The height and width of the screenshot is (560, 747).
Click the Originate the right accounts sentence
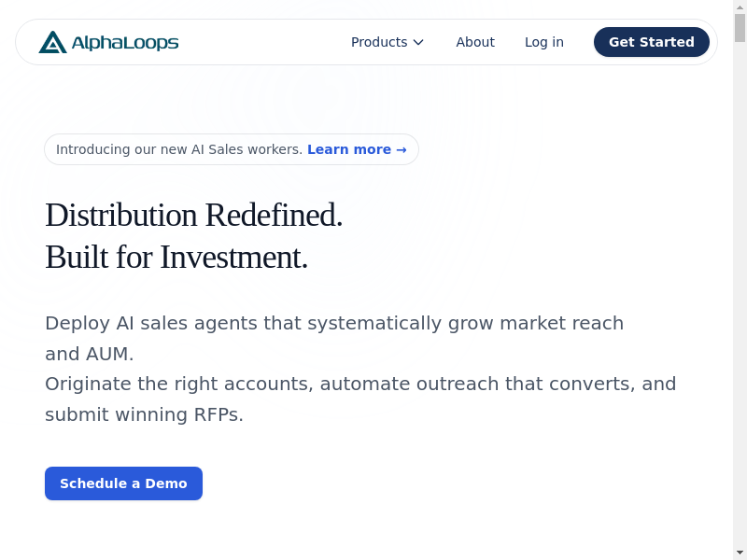[360, 384]
